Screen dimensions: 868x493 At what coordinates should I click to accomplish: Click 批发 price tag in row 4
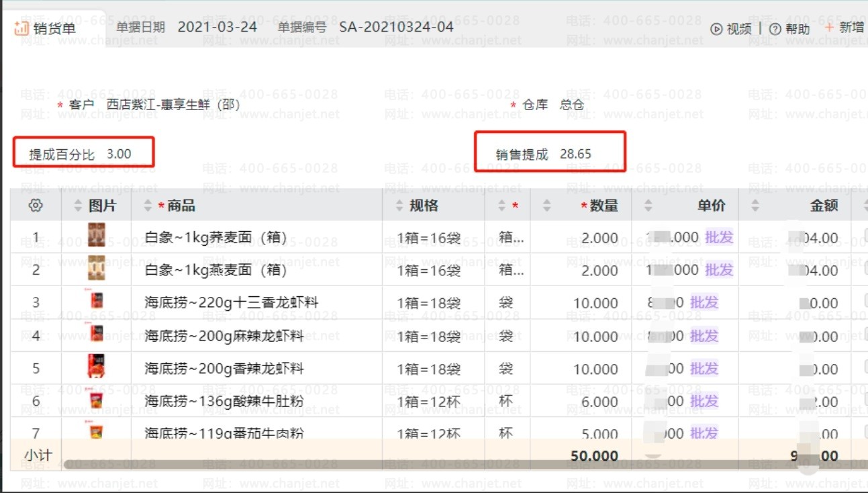pos(704,335)
